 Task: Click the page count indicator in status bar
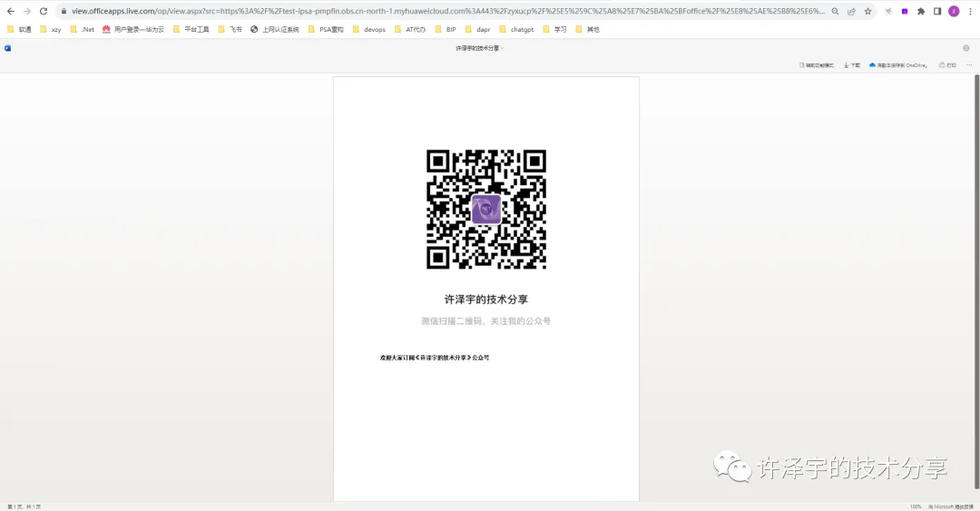[x=24, y=506]
